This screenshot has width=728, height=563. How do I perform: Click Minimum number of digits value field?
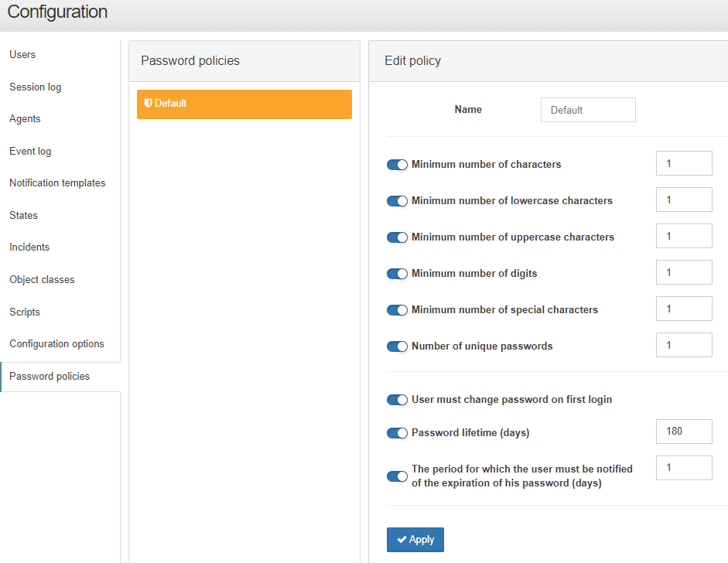(x=684, y=272)
